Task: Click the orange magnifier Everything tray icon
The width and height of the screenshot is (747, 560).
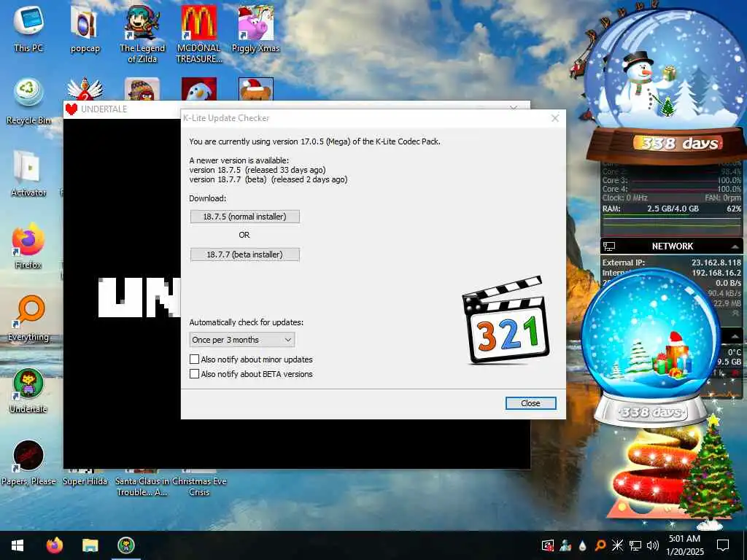Action: (x=600, y=545)
